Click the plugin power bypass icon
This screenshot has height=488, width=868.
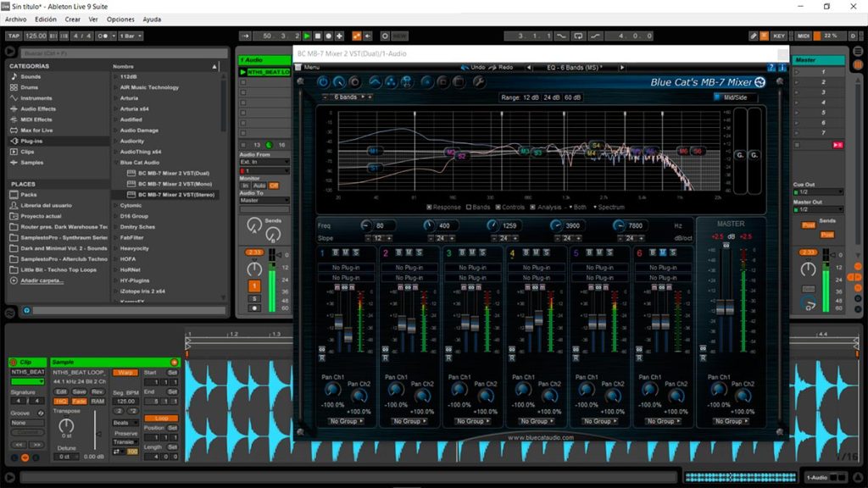323,82
